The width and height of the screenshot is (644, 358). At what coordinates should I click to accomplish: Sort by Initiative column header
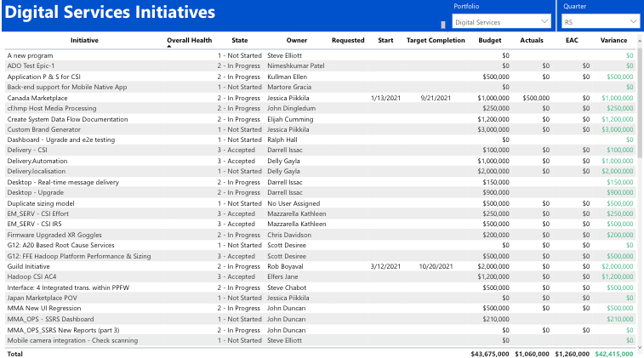(84, 40)
